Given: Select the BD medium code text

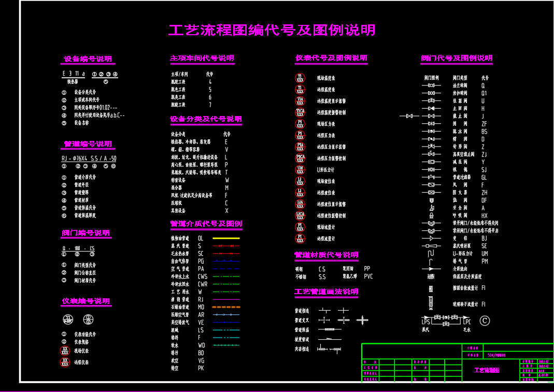Looking at the screenshot, I should [201, 353].
